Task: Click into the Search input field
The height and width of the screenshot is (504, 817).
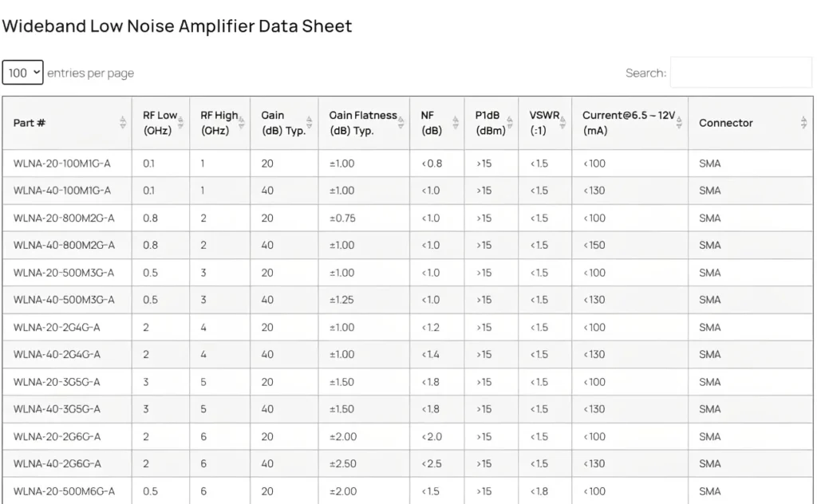Action: coord(740,73)
